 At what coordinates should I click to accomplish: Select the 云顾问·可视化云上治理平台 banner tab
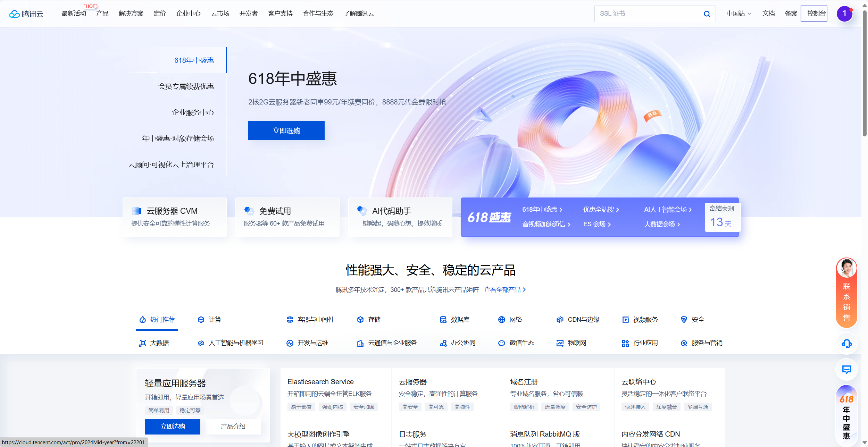click(171, 165)
